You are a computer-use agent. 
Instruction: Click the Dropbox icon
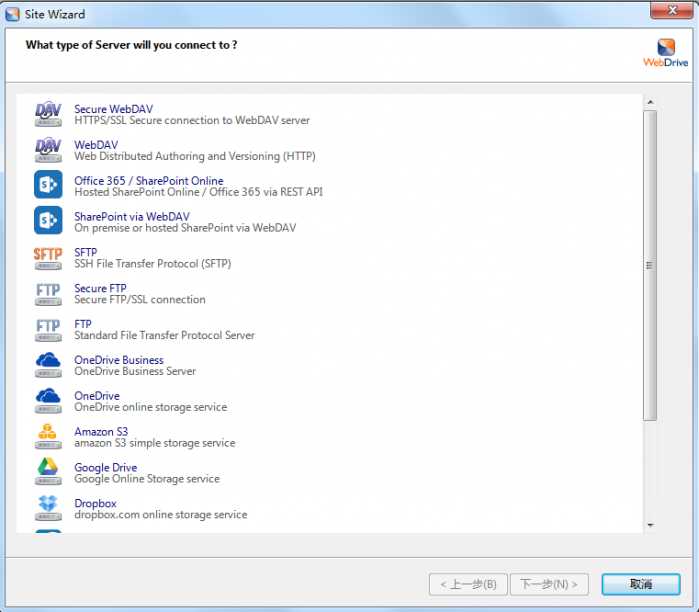[x=48, y=508]
